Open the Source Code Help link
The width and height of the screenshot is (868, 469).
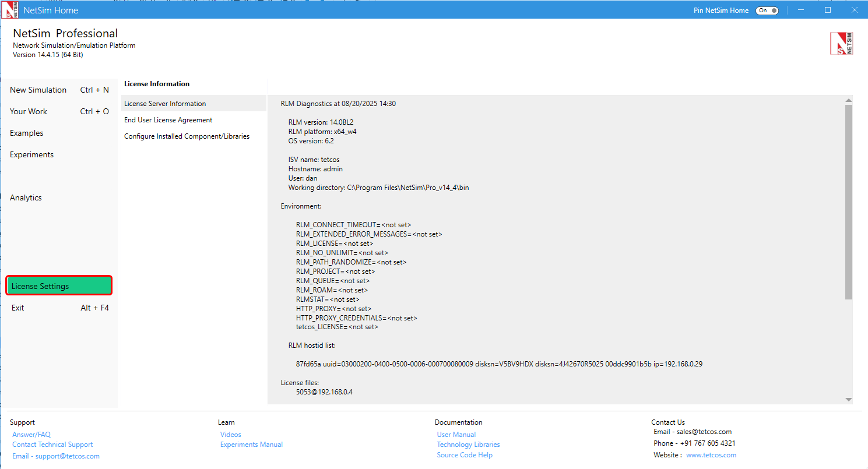(465, 455)
